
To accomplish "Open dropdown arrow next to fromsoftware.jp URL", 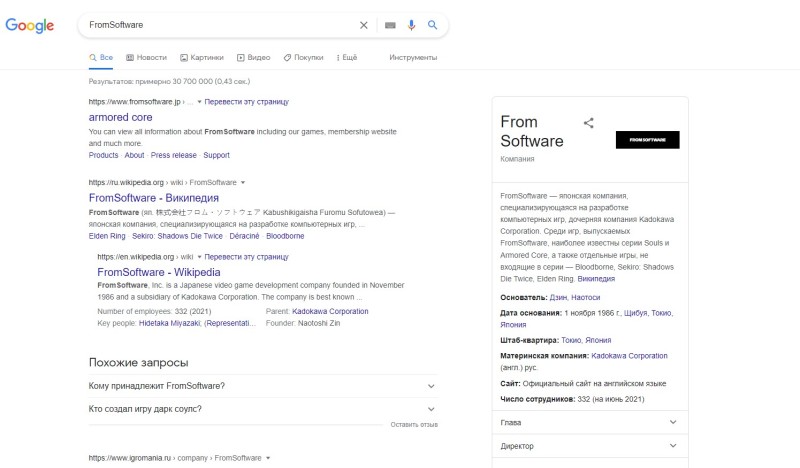I will pyautogui.click(x=199, y=102).
